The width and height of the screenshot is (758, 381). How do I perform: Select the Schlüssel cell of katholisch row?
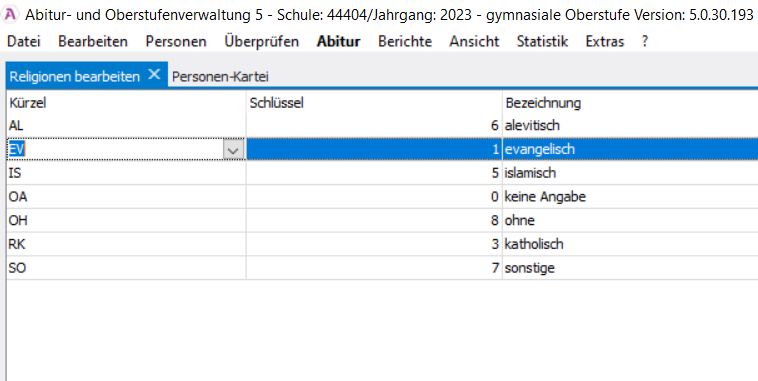click(374, 244)
